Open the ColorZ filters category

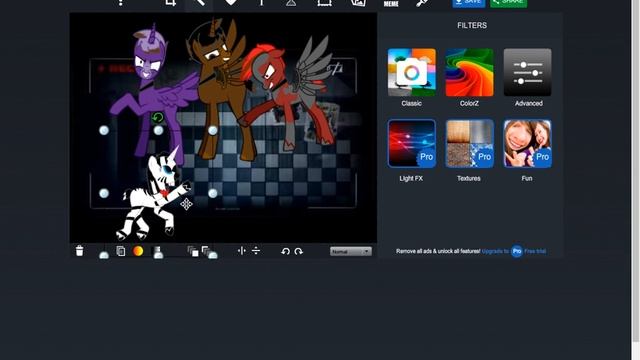[x=469, y=72]
